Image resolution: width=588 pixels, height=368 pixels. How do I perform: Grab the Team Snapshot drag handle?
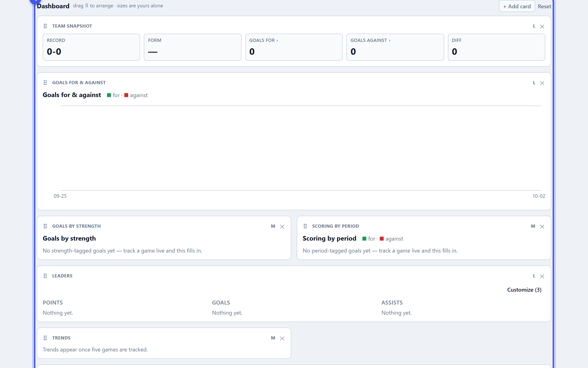(45, 26)
